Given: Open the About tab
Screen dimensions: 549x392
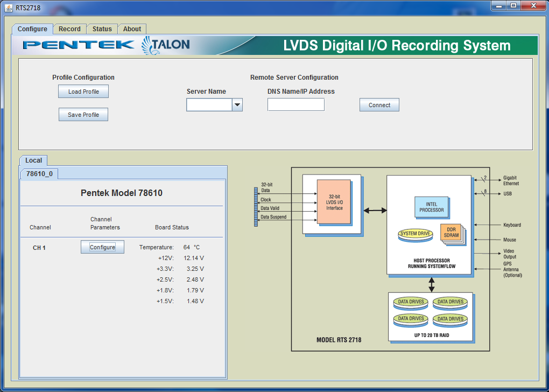Looking at the screenshot, I should 132,29.
